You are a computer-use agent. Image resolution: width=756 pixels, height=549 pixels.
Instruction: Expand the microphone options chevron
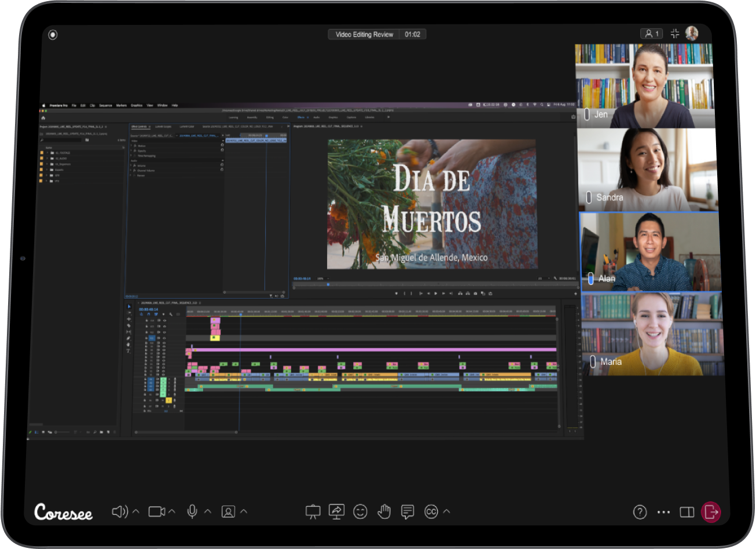click(x=208, y=511)
